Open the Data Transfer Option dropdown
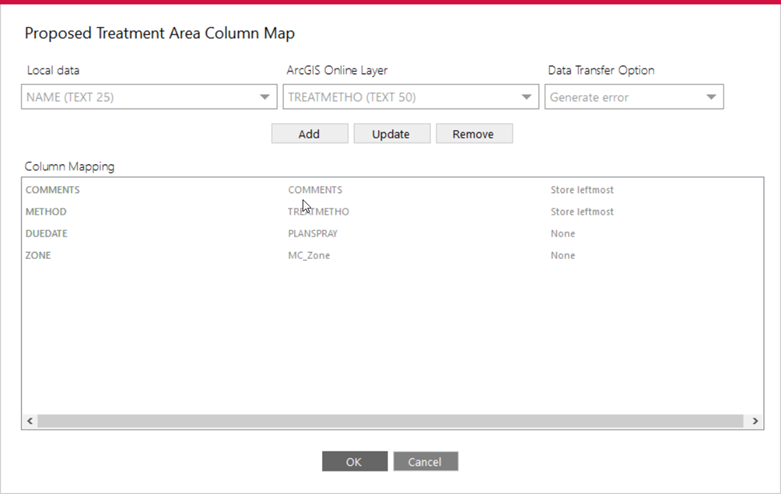Screen dimensions: 781x494 [x=634, y=97]
